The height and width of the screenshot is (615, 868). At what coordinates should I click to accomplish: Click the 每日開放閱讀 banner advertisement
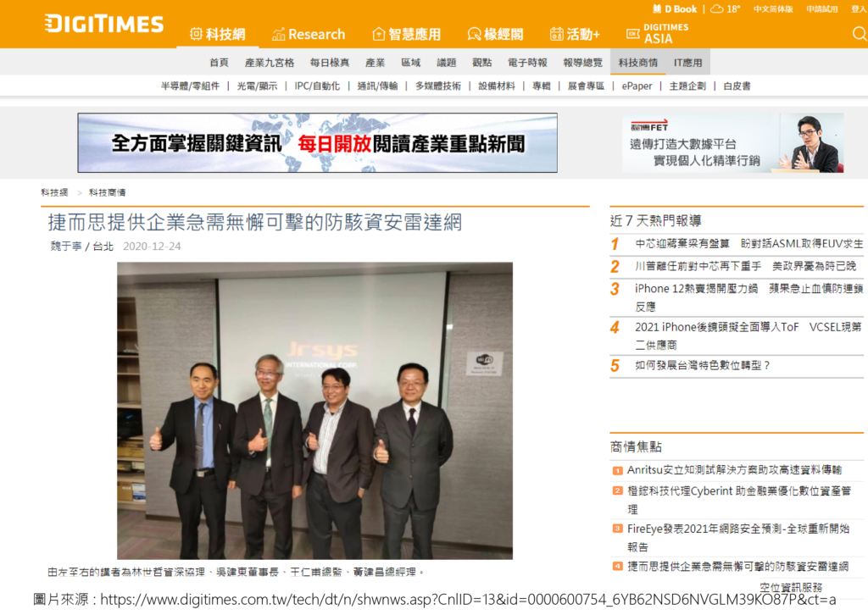point(318,142)
